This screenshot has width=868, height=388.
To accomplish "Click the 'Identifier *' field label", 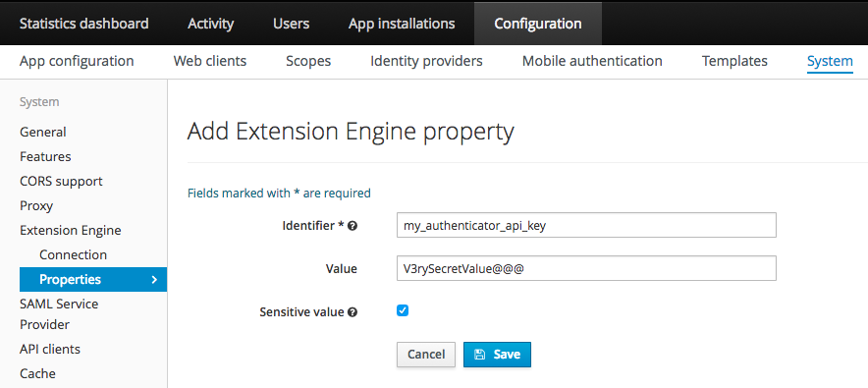I will (313, 226).
